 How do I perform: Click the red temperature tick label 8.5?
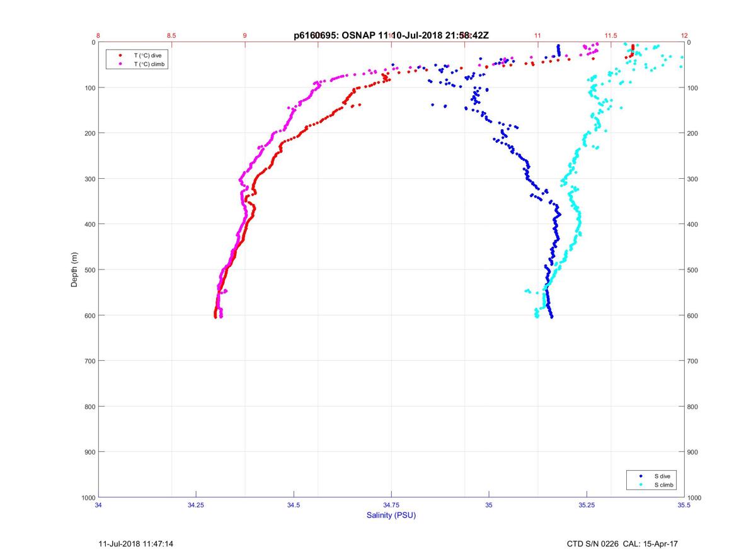(171, 36)
